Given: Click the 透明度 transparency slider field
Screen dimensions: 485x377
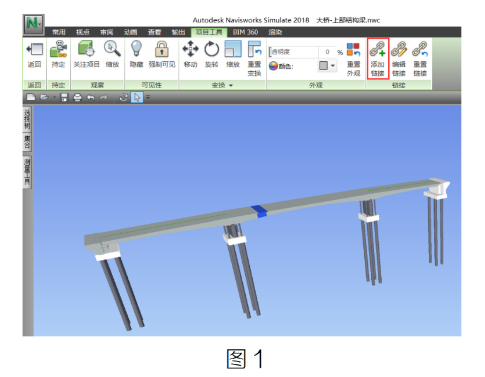Looking at the screenshot, I should [x=293, y=52].
